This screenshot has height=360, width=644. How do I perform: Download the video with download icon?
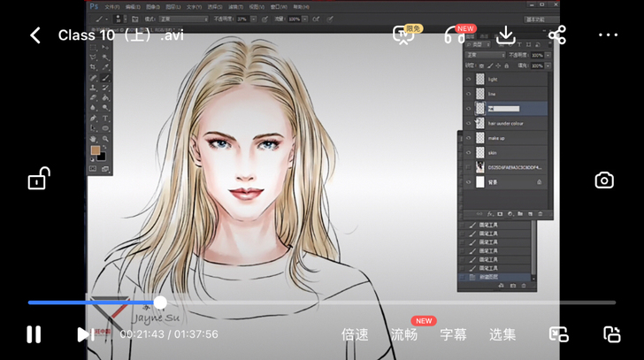506,35
